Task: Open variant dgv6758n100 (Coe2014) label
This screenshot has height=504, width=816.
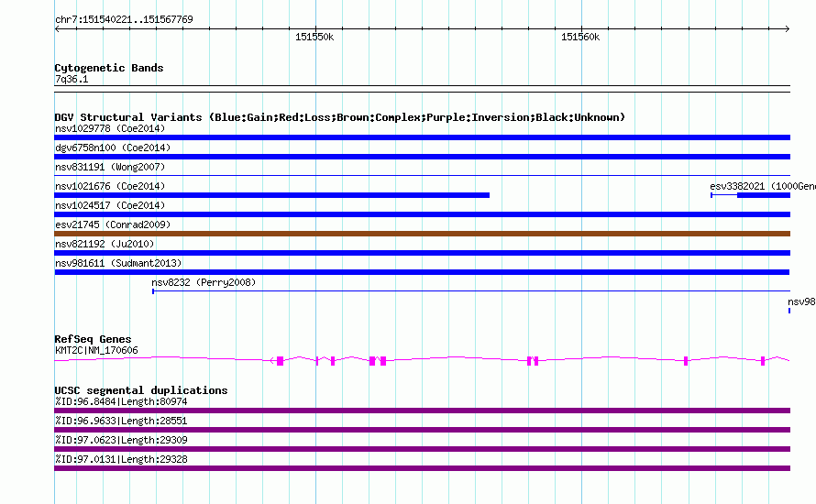Action: 113,148
